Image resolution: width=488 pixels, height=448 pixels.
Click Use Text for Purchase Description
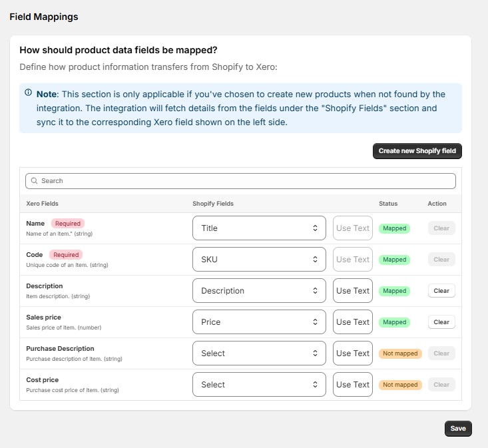(353, 353)
